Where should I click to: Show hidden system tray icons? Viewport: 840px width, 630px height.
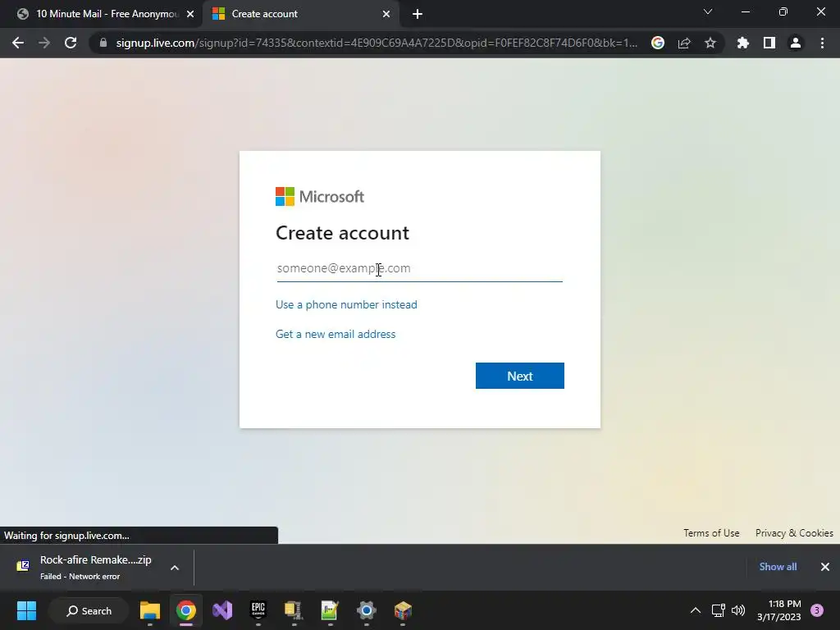click(x=696, y=610)
